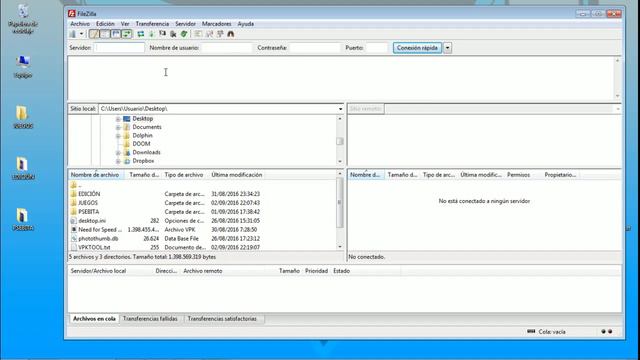The height and width of the screenshot is (360, 640).
Task: Toggle the local directory tree display
Action: point(105,34)
